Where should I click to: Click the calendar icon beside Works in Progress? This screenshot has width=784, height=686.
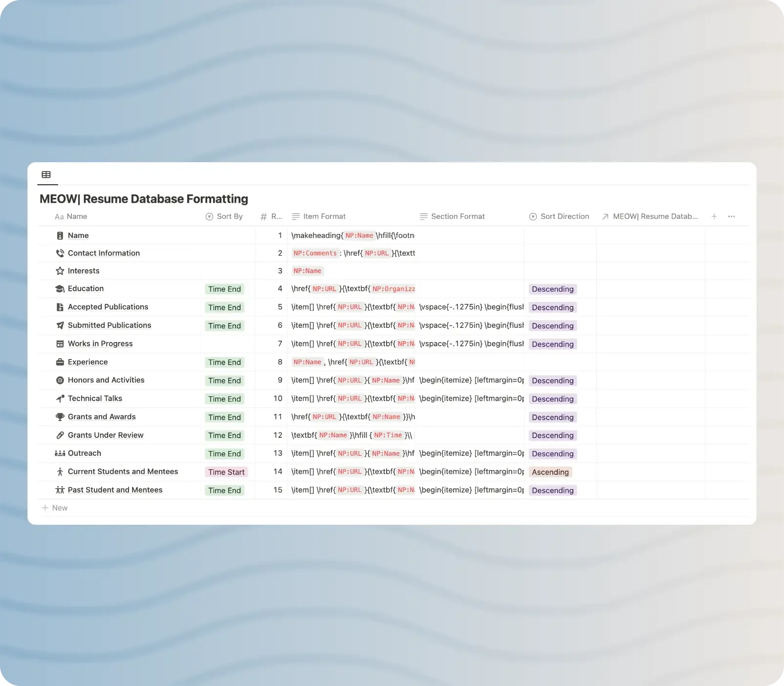click(x=60, y=343)
